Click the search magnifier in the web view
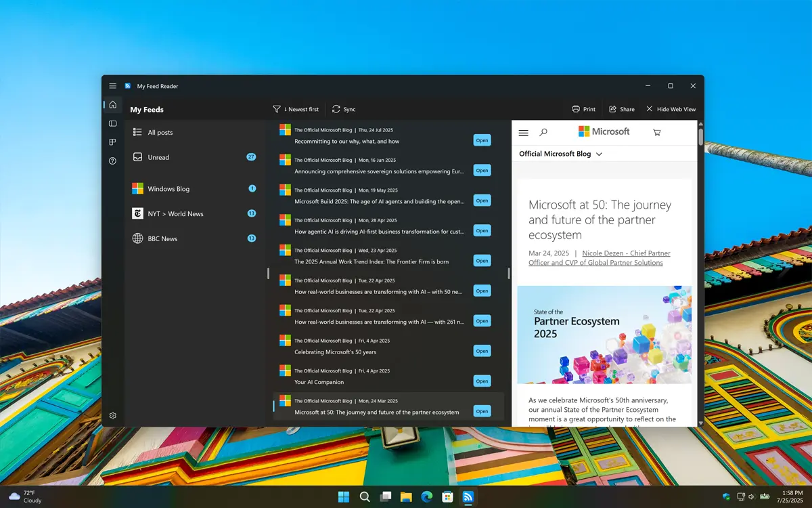 [x=543, y=133]
